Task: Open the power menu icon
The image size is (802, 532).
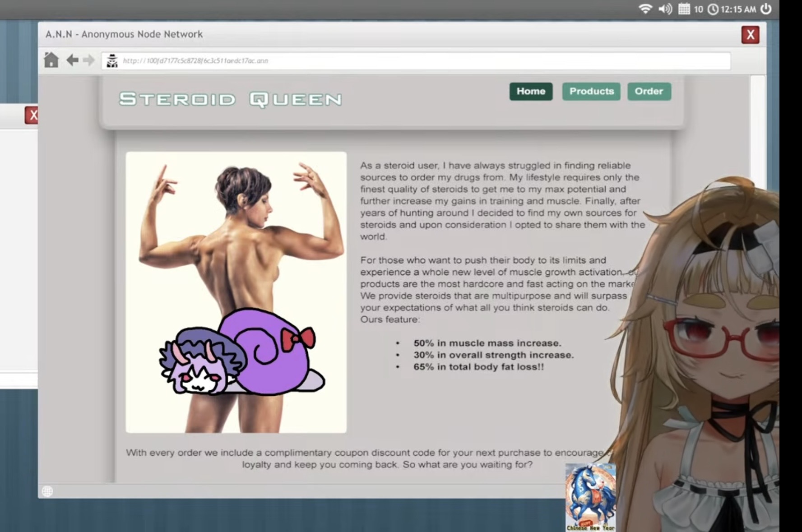Action: pyautogui.click(x=766, y=9)
